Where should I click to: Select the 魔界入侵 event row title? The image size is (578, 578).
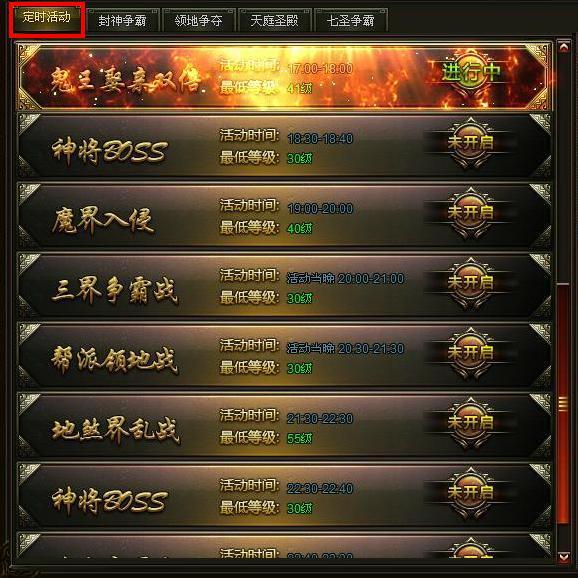(x=102, y=220)
